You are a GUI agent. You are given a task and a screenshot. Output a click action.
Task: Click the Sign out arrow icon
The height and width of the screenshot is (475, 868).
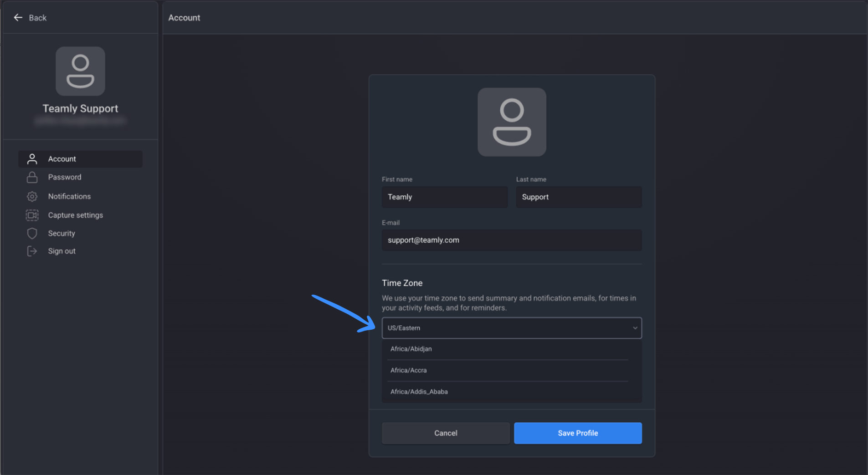point(32,251)
